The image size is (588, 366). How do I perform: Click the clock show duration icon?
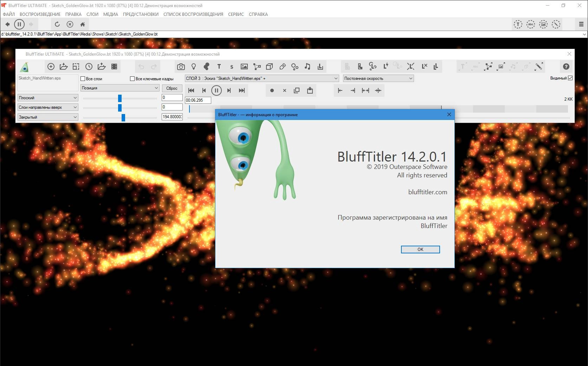point(89,67)
